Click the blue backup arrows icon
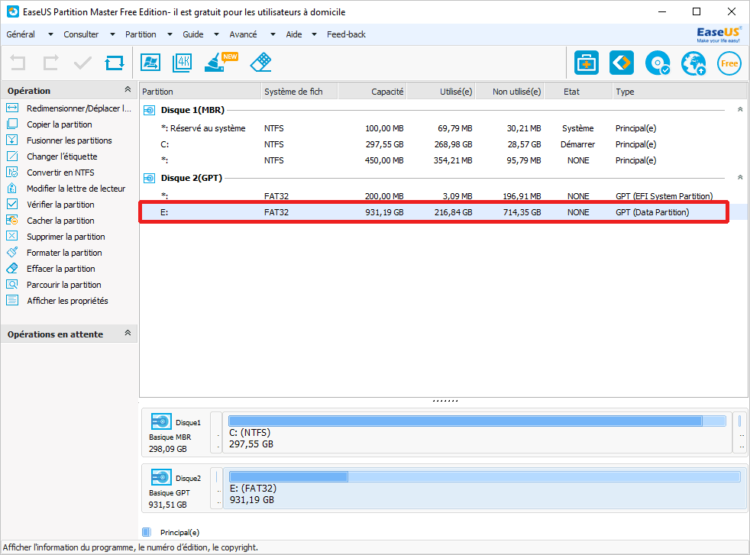This screenshot has width=750, height=555. coord(622,63)
